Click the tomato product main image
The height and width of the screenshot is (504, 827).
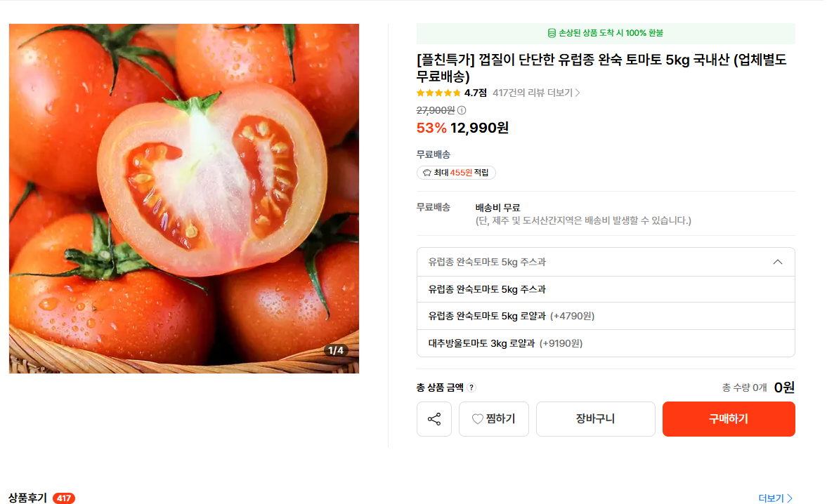click(184, 199)
